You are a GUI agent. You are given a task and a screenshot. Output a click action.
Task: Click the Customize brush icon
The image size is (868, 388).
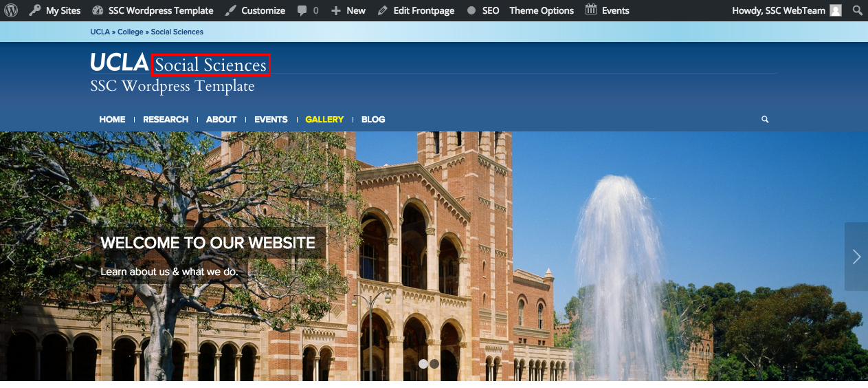[231, 10]
